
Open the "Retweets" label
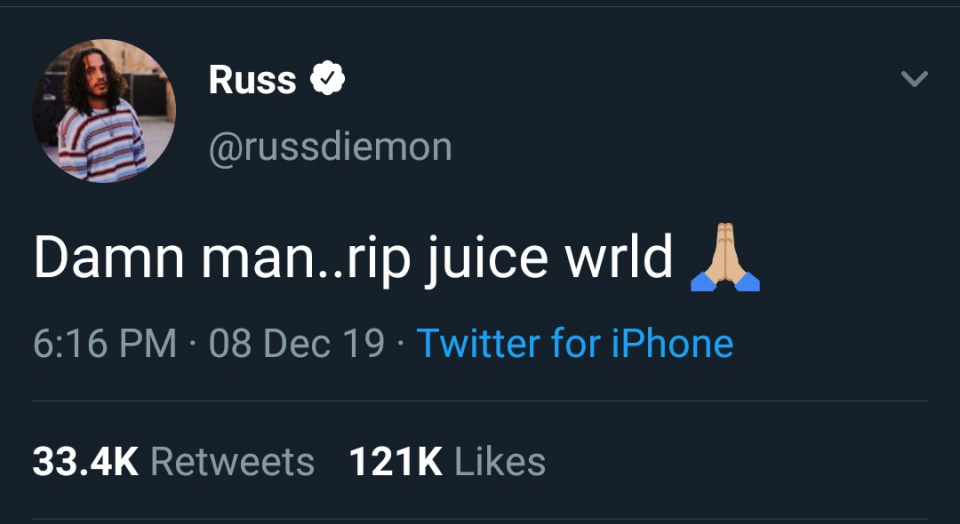pos(232,461)
